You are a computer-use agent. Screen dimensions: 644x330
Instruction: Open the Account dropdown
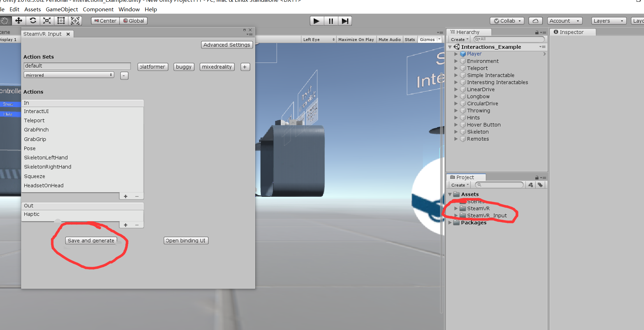point(565,21)
